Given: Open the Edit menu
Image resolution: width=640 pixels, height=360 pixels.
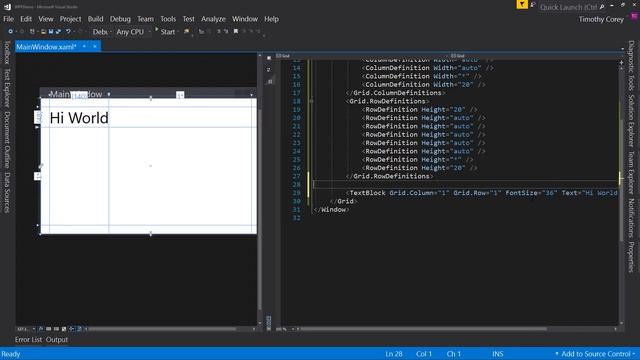Looking at the screenshot, I should pos(26,19).
